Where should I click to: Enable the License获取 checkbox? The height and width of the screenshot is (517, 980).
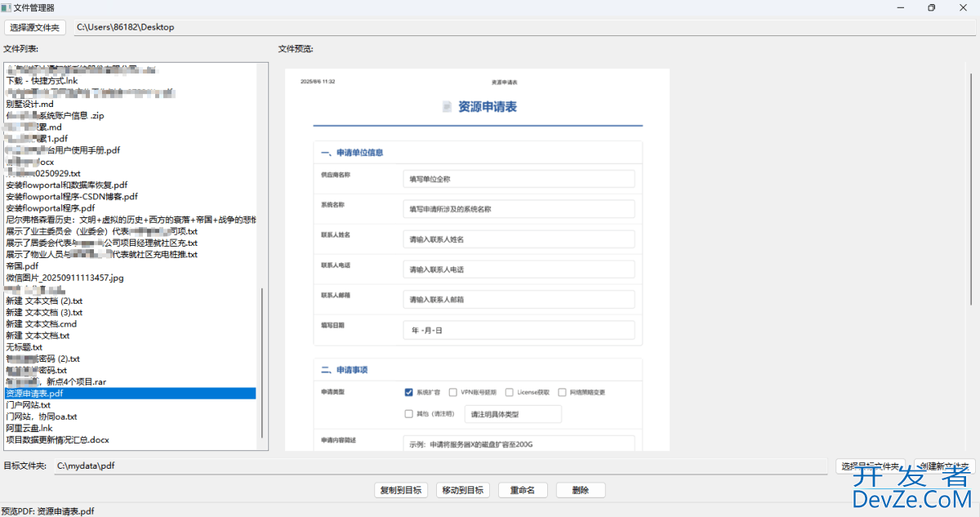[x=510, y=392]
